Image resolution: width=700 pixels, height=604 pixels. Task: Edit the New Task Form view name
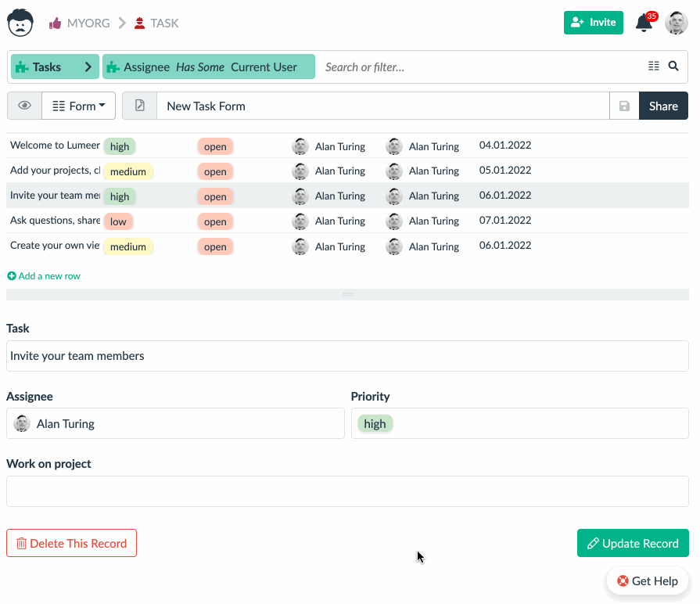click(x=383, y=106)
